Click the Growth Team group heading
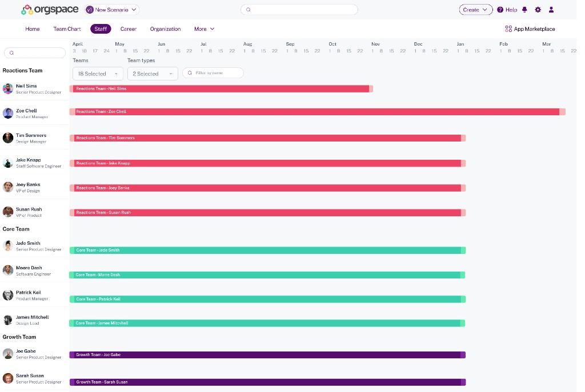Viewport: 585px width, 392px height. point(19,337)
